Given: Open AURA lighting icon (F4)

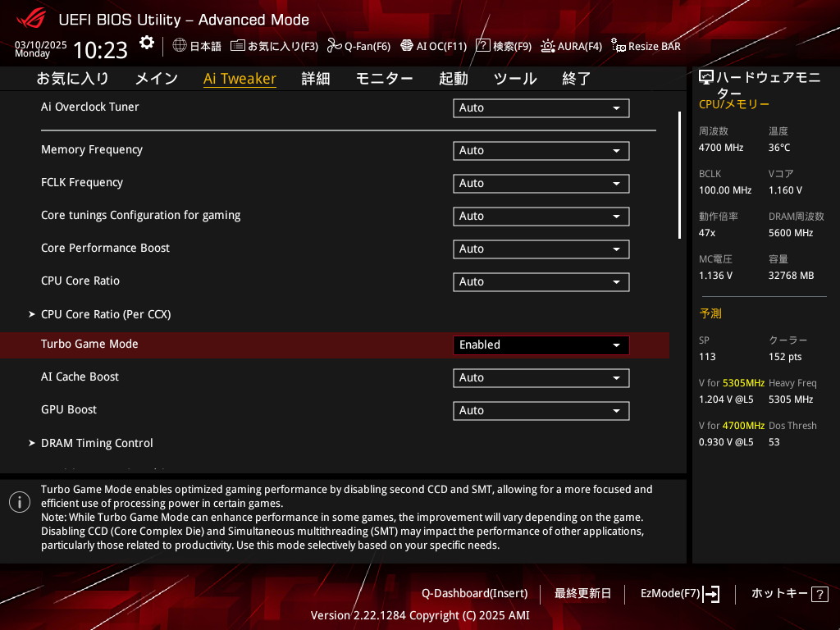Looking at the screenshot, I should coord(547,46).
